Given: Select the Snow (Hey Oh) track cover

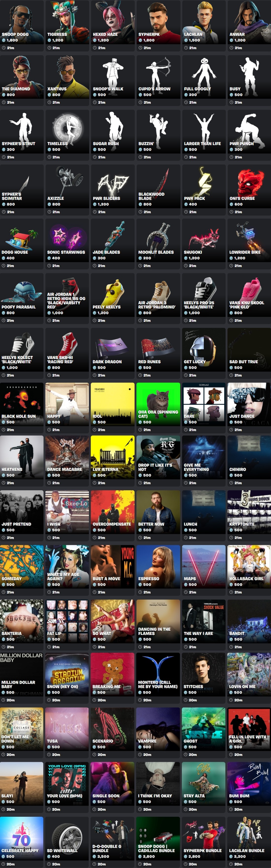Looking at the screenshot, I should point(68,675).
